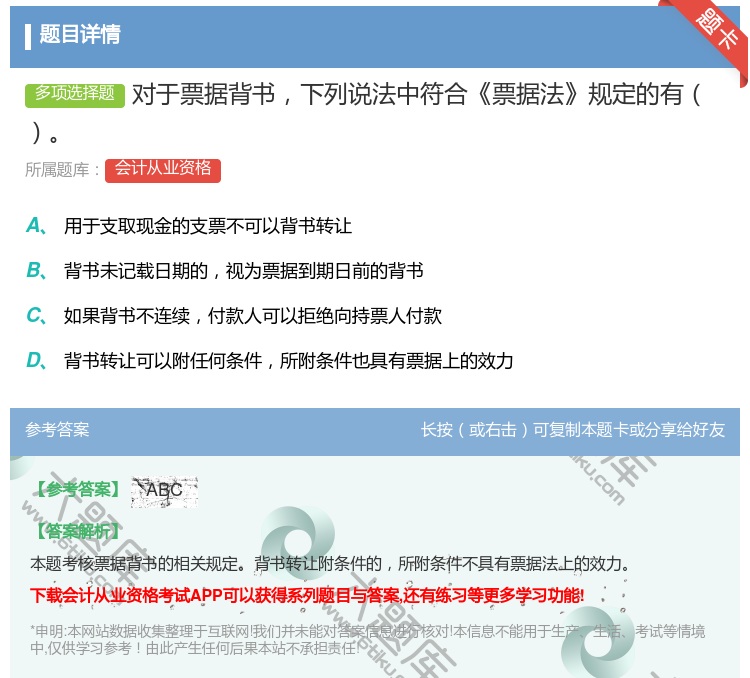Click the 所属题库 label
Viewport: 750px width, 678px height.
pyautogui.click(x=62, y=170)
